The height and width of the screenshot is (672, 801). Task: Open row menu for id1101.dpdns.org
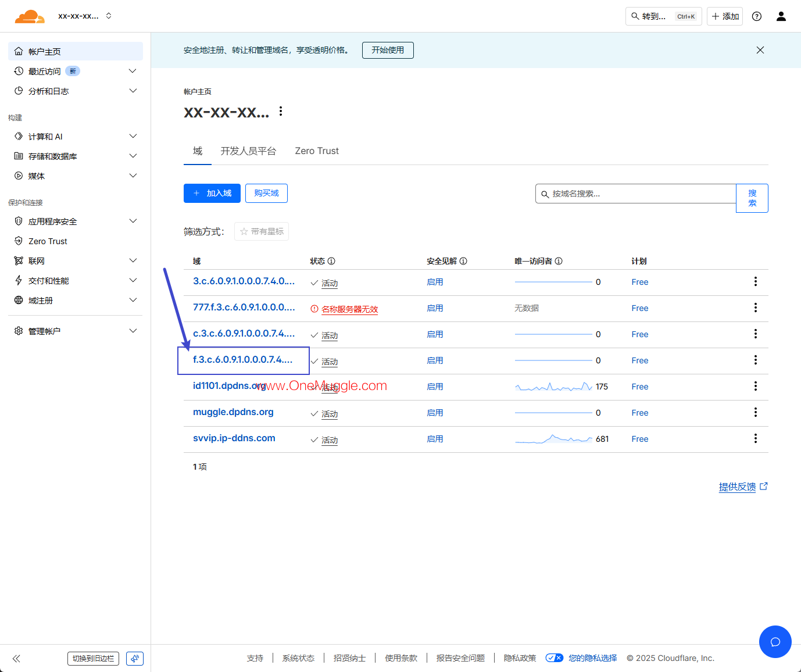756,386
